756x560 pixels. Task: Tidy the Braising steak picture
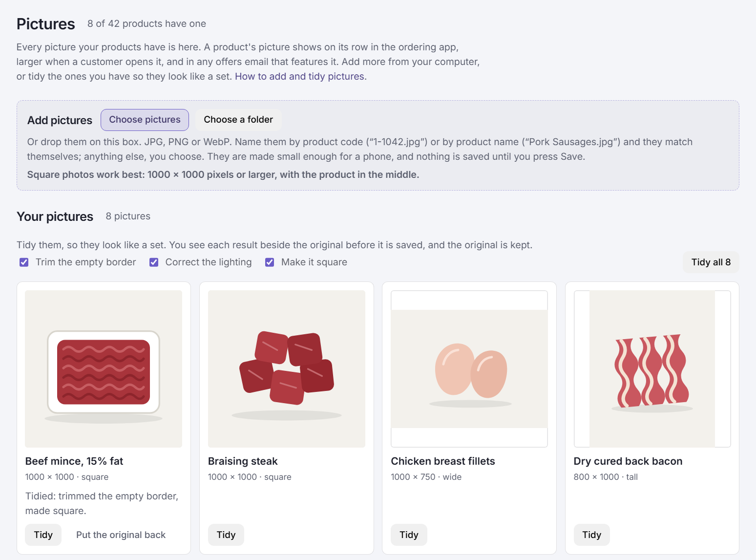pos(226,535)
